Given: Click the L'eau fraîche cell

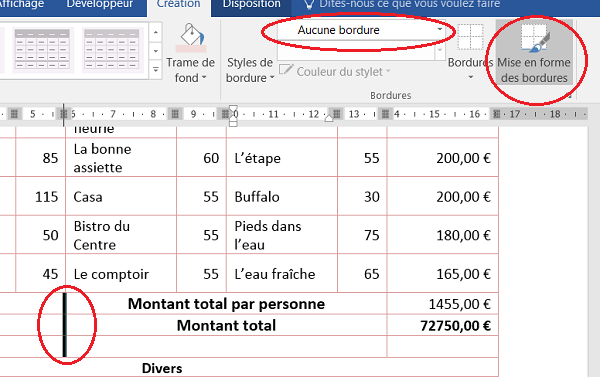Looking at the screenshot, I should click(x=282, y=274).
